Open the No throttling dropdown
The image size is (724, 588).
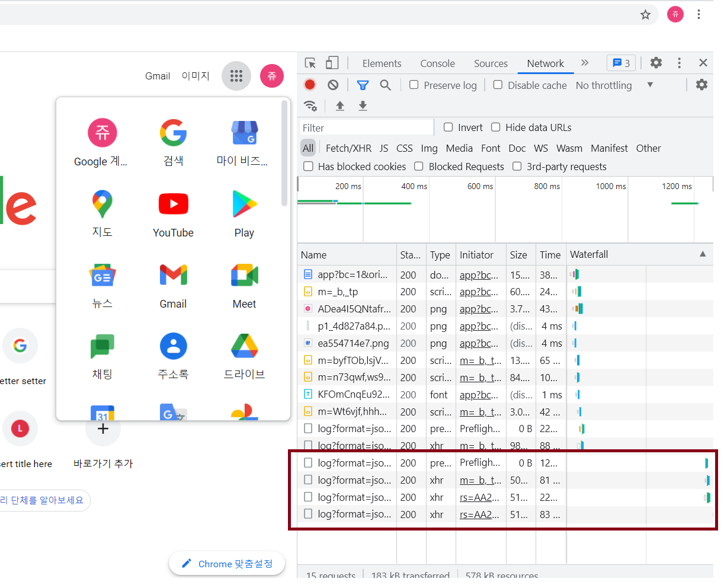(614, 85)
